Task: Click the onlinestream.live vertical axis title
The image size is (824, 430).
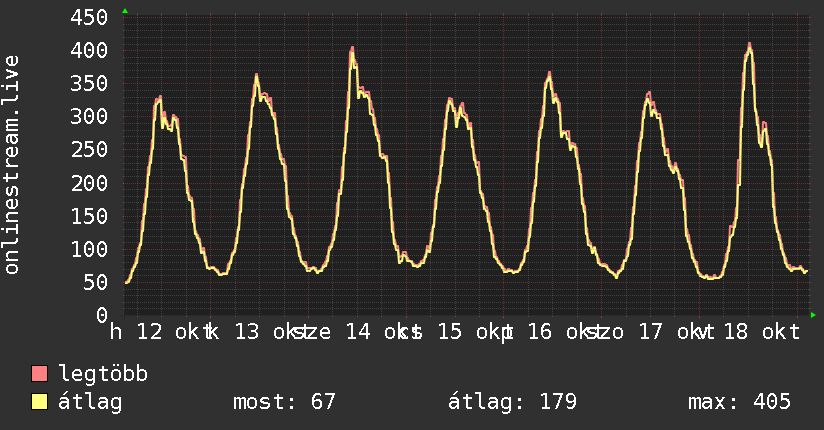Action: pos(11,165)
